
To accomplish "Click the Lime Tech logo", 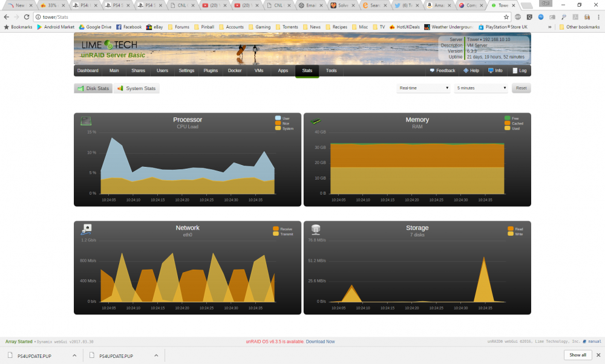I will click(x=110, y=45).
